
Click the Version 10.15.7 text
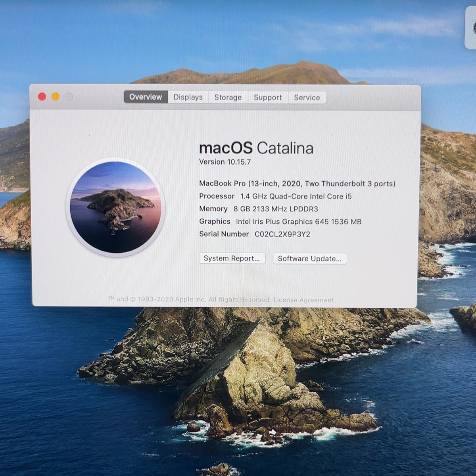tap(225, 162)
